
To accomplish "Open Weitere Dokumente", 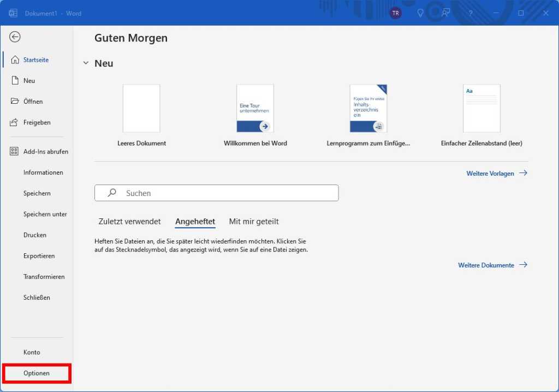I will [486, 265].
